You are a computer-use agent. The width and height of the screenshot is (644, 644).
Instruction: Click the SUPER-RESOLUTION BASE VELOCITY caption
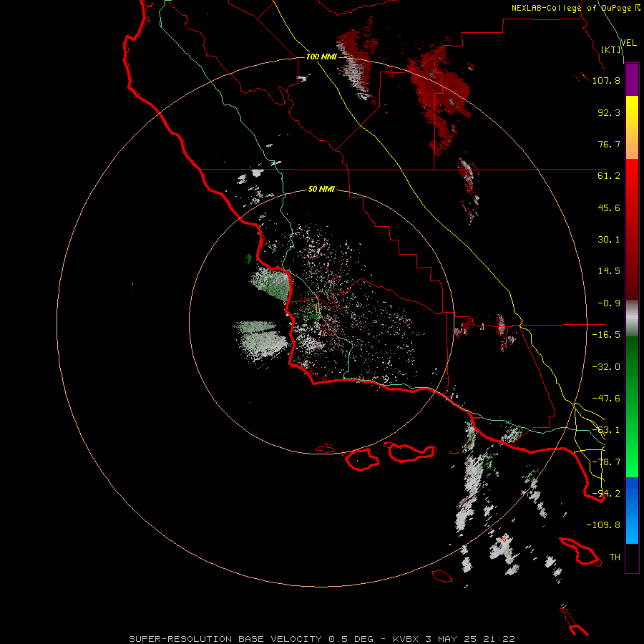pos(227,639)
